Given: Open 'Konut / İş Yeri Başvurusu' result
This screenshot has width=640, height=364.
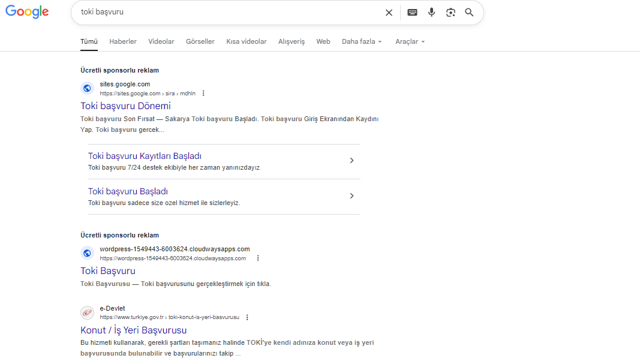Looking at the screenshot, I should pos(134,330).
